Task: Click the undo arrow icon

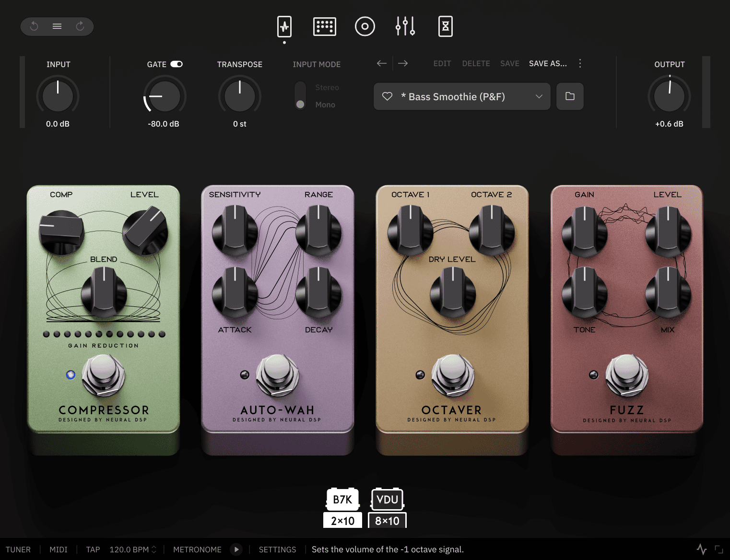Action: point(34,26)
